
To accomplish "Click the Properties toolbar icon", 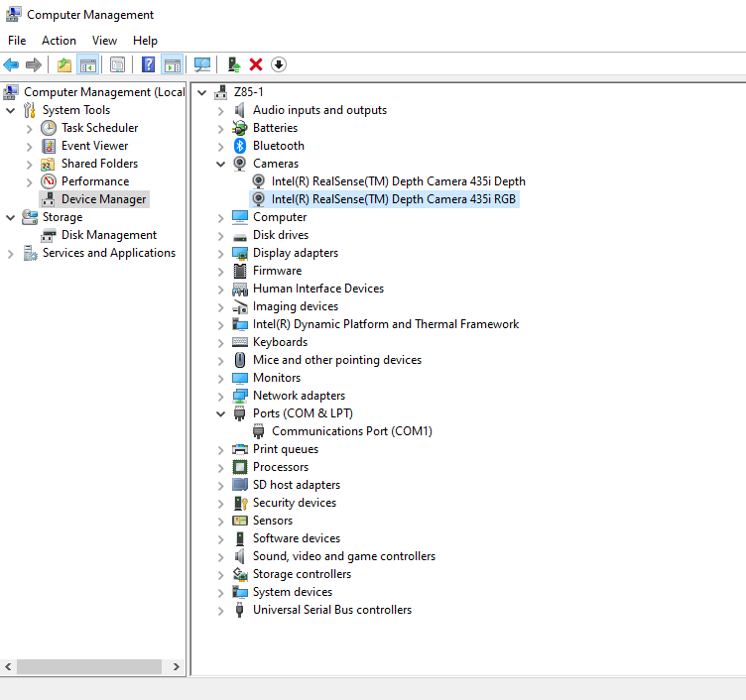I will click(117, 64).
